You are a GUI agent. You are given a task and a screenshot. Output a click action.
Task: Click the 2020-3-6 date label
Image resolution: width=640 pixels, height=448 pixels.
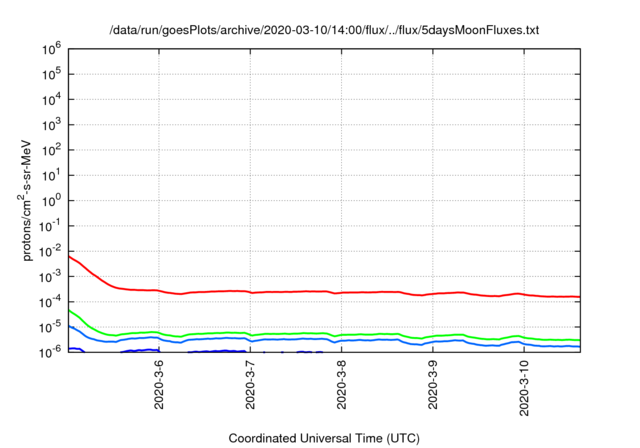(x=159, y=385)
